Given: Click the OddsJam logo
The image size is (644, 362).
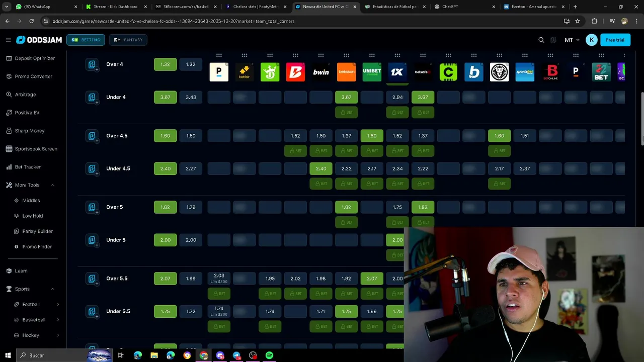Looking at the screenshot, I should click(39, 40).
